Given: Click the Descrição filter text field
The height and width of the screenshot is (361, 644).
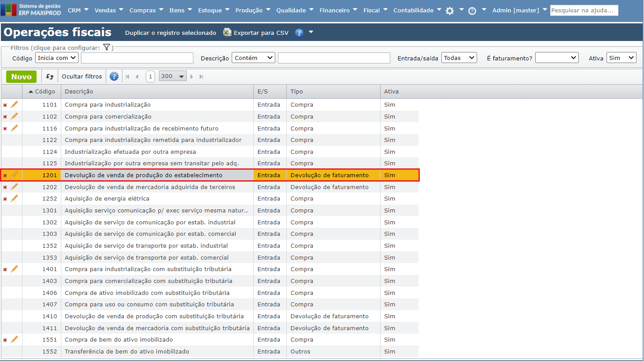Looking at the screenshot, I should [x=334, y=58].
